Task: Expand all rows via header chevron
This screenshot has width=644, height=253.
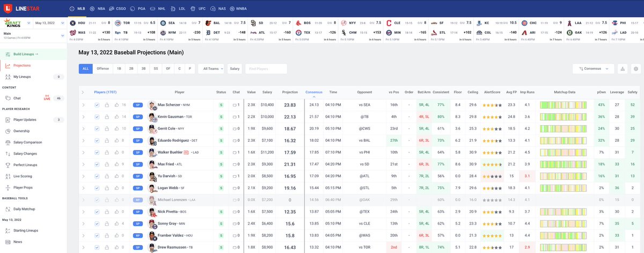Action: coord(83,92)
